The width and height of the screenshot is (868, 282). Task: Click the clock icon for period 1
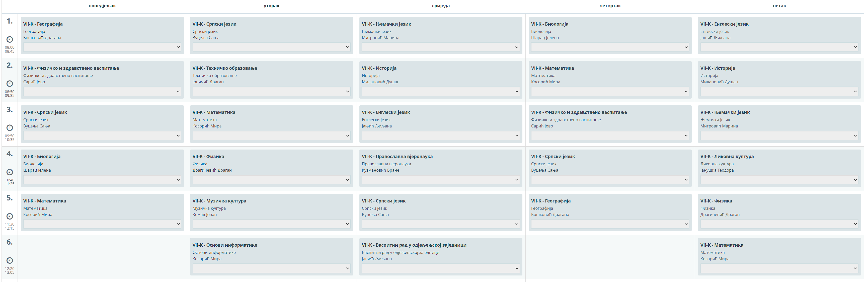[10, 39]
